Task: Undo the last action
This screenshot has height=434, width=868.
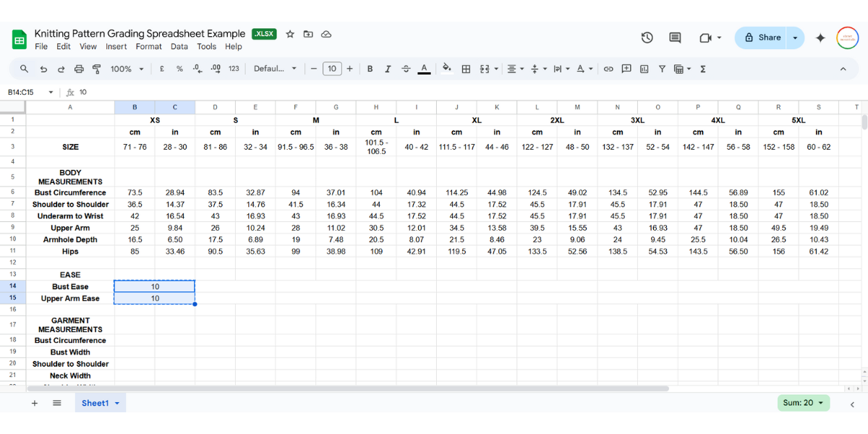Action: [43, 69]
